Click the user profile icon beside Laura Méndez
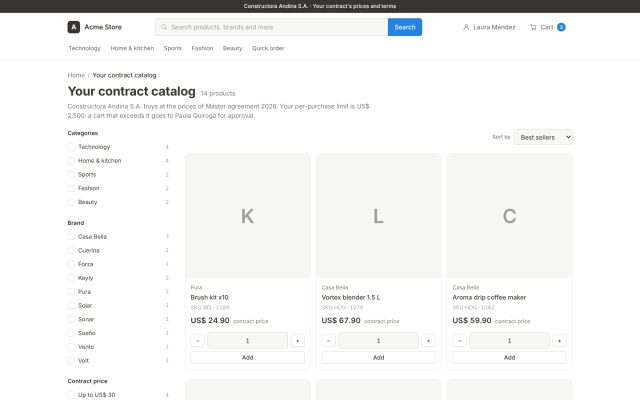This screenshot has height=400, width=640. click(x=466, y=27)
